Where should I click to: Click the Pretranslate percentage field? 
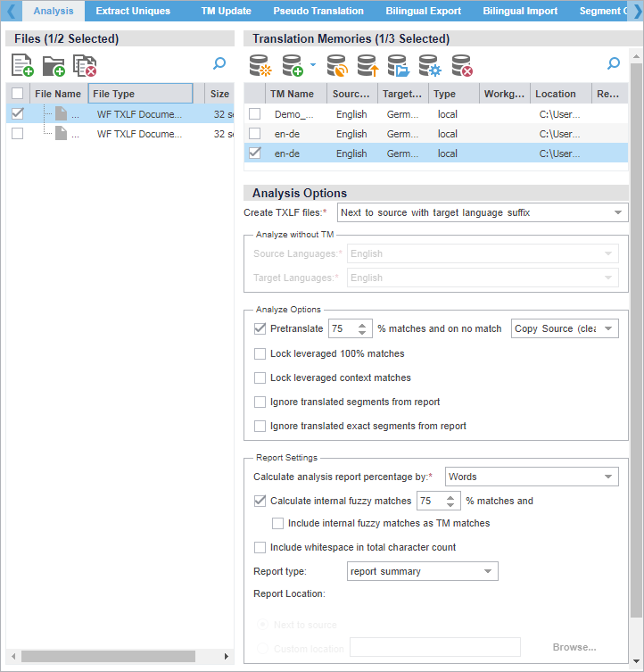(x=342, y=329)
